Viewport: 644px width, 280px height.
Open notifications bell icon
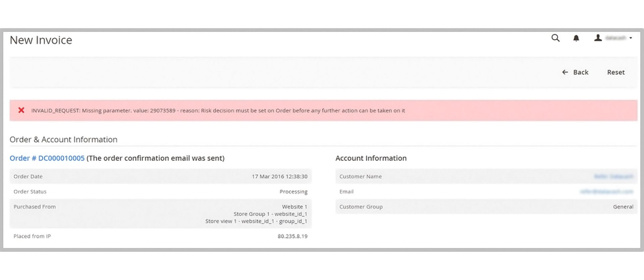tap(576, 38)
